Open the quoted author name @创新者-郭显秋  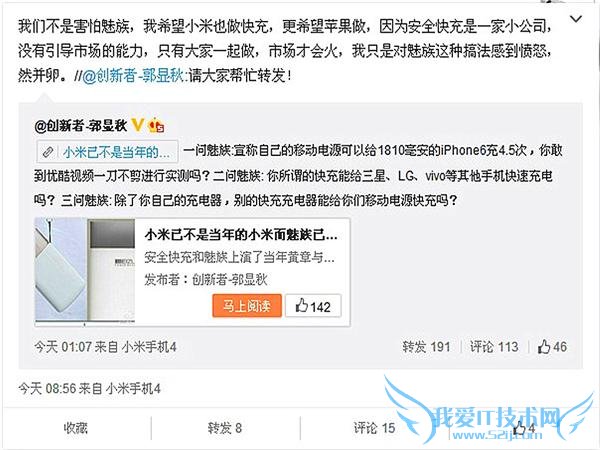click(81, 126)
